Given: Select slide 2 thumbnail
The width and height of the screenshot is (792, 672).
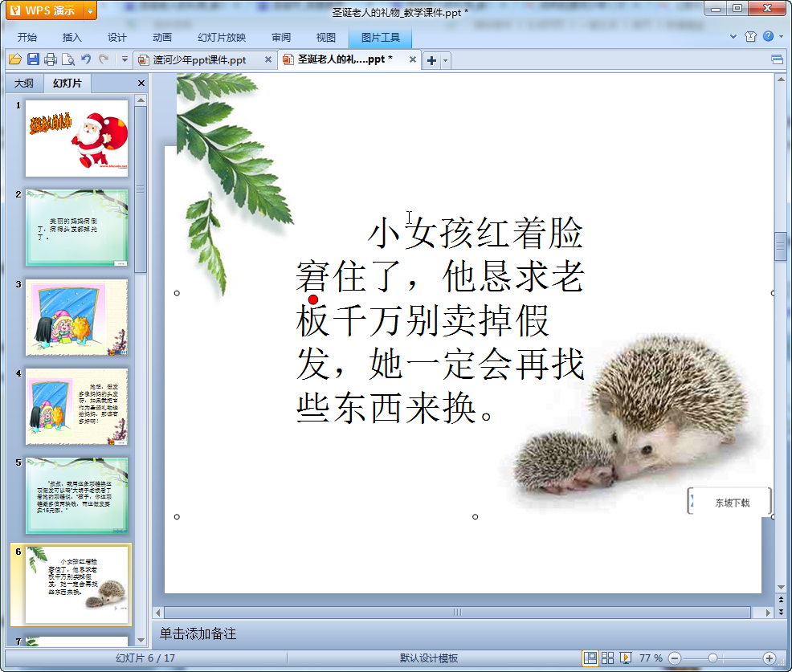Looking at the screenshot, I should point(77,228).
